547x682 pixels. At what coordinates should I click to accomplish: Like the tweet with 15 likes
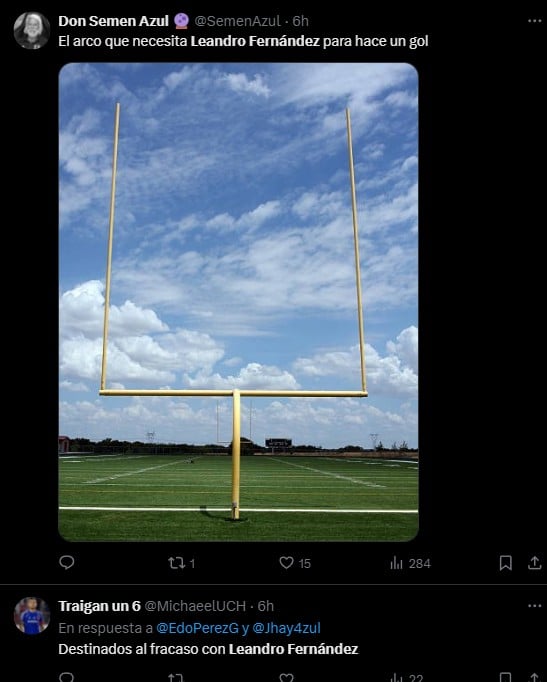click(295, 563)
